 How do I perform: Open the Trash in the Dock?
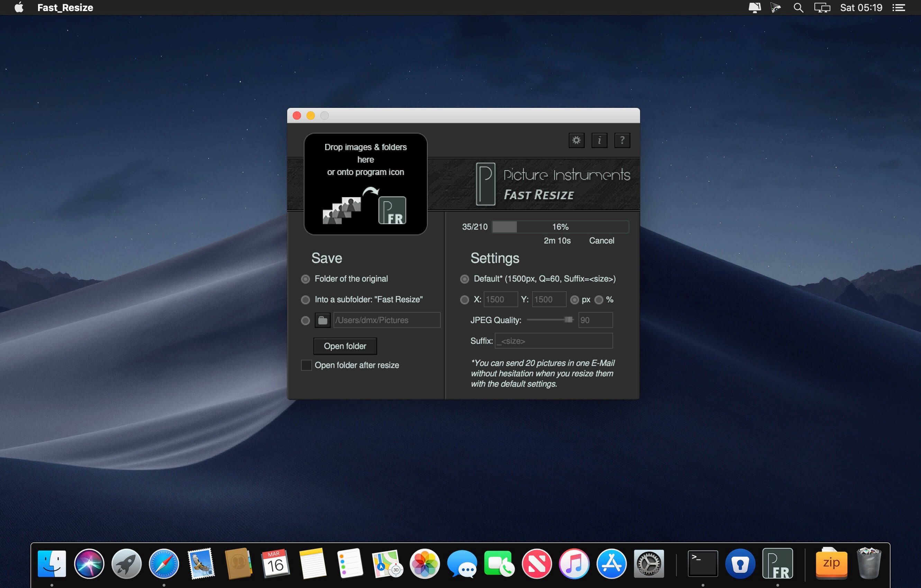coord(869,563)
